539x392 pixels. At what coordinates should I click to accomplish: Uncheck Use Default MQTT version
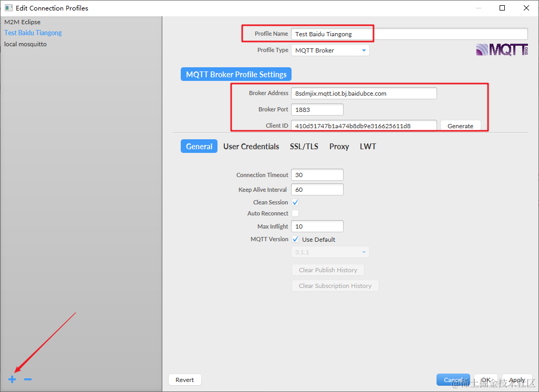pos(295,239)
